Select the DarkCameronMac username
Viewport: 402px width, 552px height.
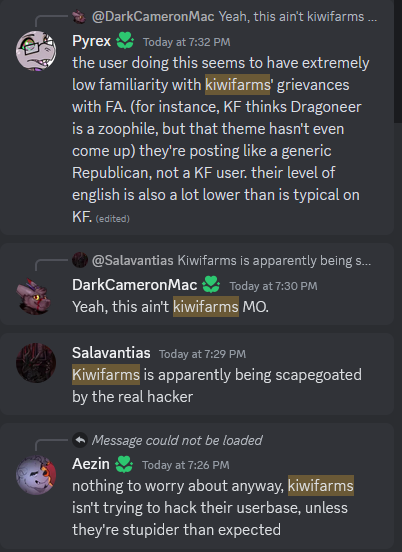tap(134, 285)
